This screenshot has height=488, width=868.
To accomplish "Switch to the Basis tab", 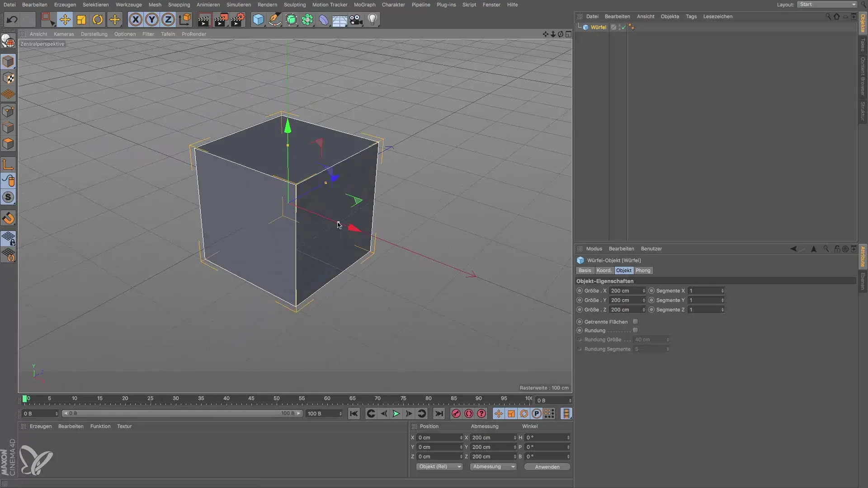I will click(x=585, y=270).
